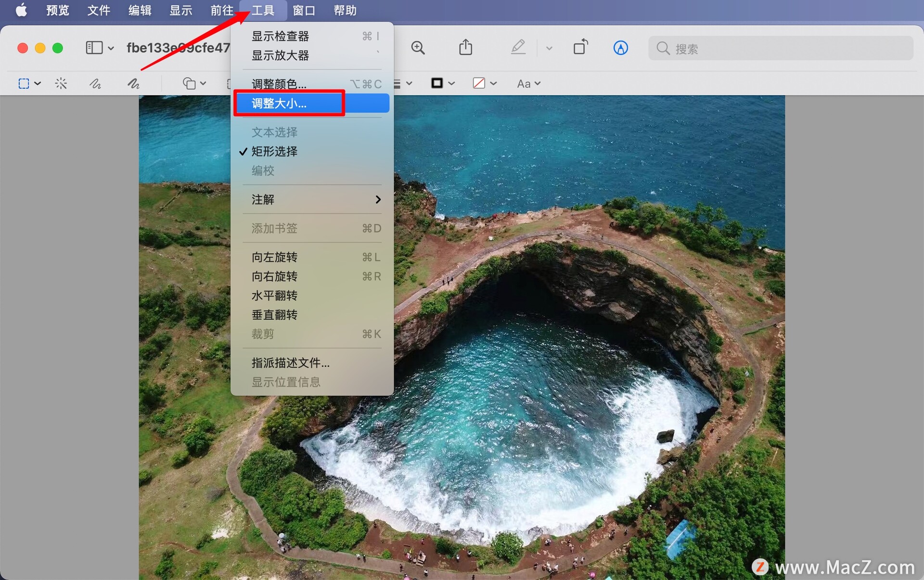Select 调整颜色... menu item
The height and width of the screenshot is (580, 924).
[312, 84]
